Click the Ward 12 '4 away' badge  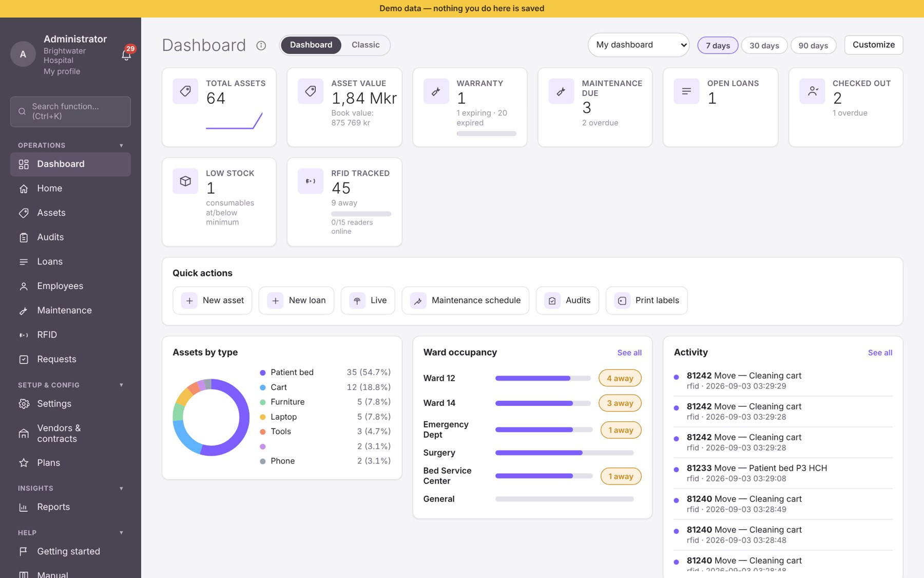pyautogui.click(x=620, y=378)
